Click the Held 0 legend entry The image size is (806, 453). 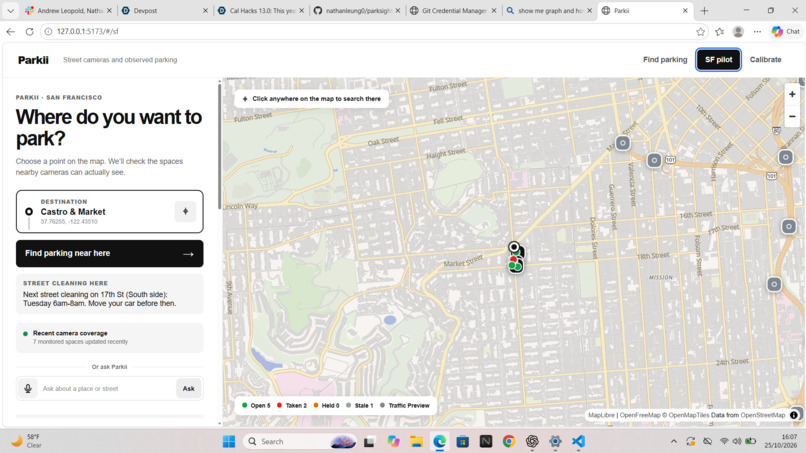(x=326, y=406)
